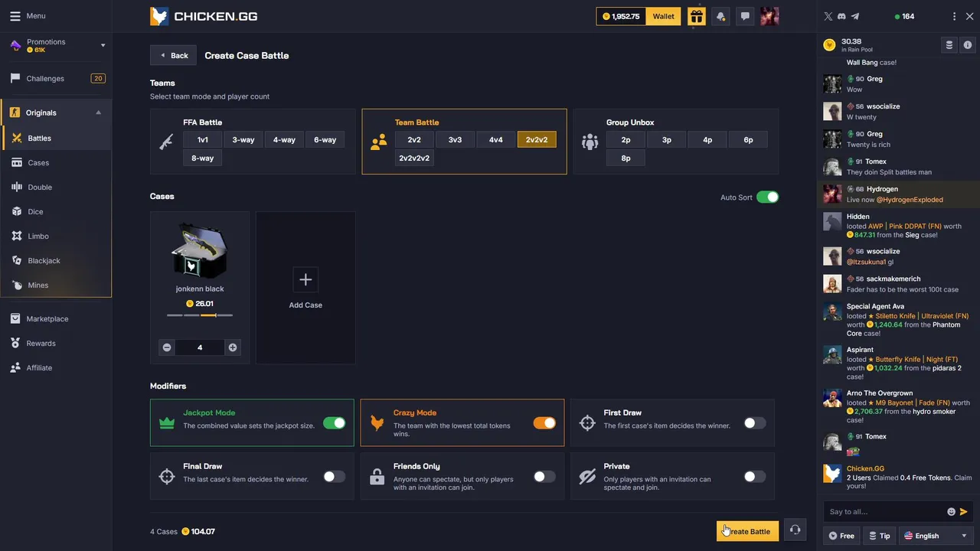The height and width of the screenshot is (551, 980).
Task: Click the rain pool info icon
Action: click(968, 45)
